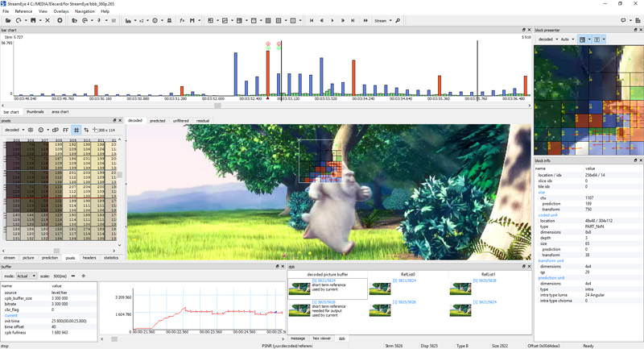Toggle the M overlay button in toolbar
The image size is (644, 349).
tap(192, 21)
